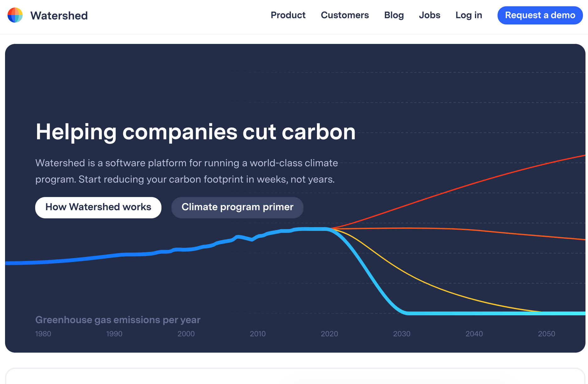Click the 2020 axis label
This screenshot has height=384, width=588.
click(329, 334)
